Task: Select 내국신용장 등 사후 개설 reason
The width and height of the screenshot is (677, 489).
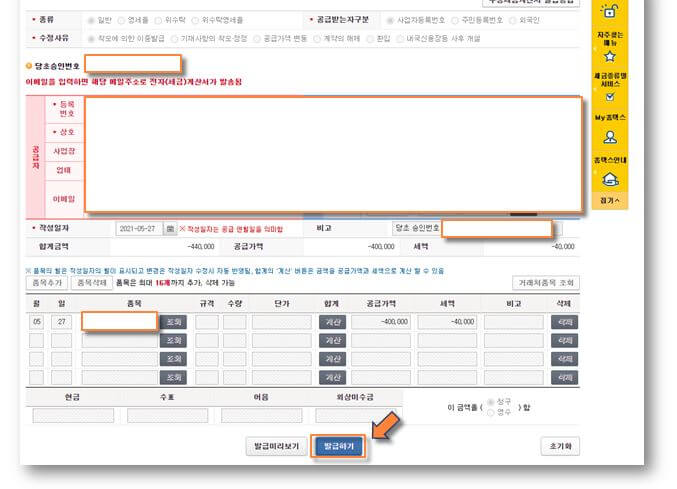Action: 400,39
